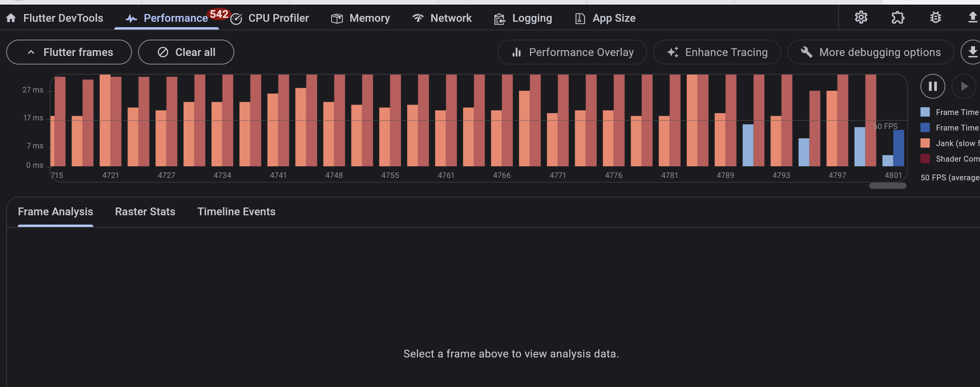Switch to the Timeline Events tab
The image size is (980, 387).
coord(236,211)
